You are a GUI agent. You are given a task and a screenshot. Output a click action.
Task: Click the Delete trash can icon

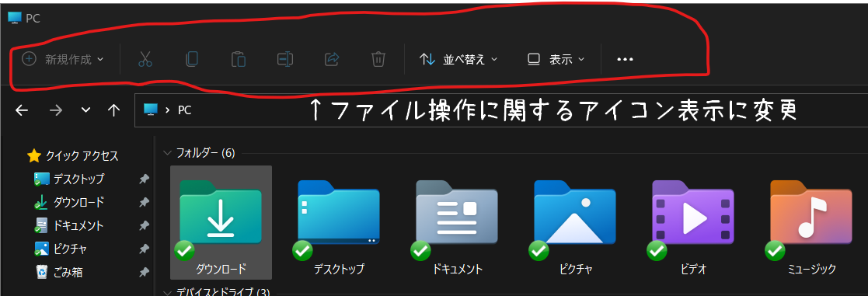point(378,59)
